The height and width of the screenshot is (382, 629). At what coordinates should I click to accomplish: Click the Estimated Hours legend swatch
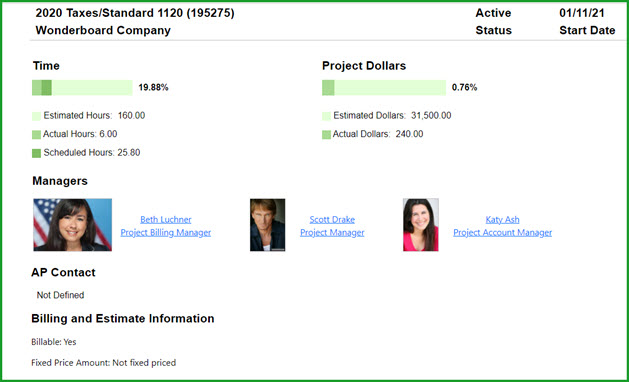point(37,116)
